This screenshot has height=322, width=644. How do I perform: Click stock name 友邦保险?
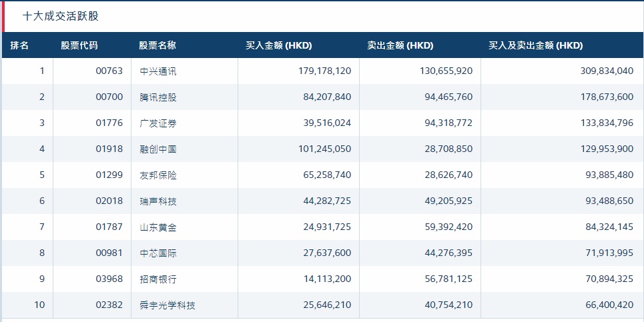(x=158, y=175)
